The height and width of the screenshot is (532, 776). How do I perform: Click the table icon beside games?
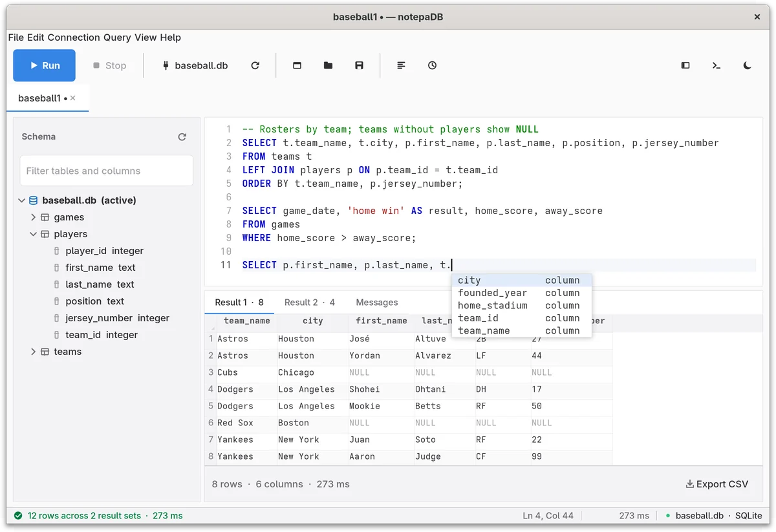point(45,217)
